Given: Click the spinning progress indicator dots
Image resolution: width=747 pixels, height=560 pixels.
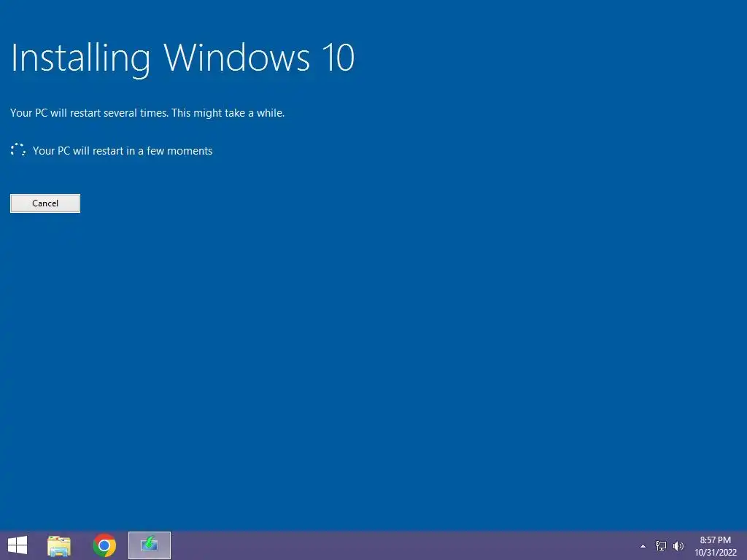Looking at the screenshot, I should tap(18, 150).
